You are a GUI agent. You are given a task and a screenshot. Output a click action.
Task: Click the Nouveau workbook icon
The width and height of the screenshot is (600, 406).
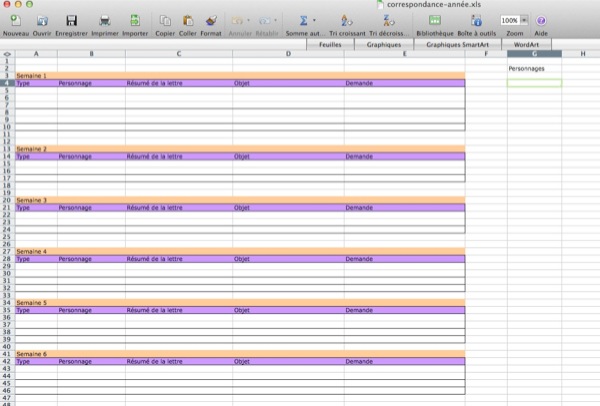click(15, 20)
